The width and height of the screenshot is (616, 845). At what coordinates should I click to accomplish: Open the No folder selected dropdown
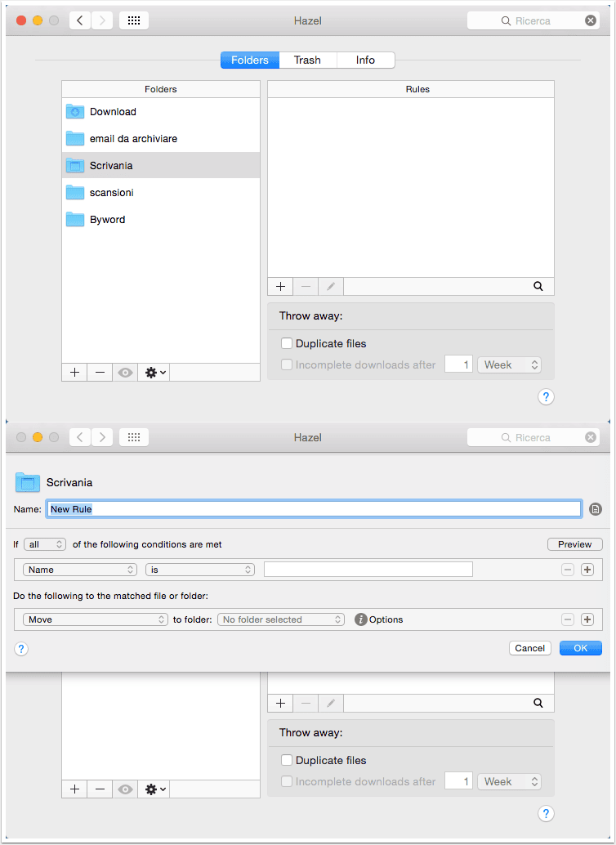click(281, 619)
